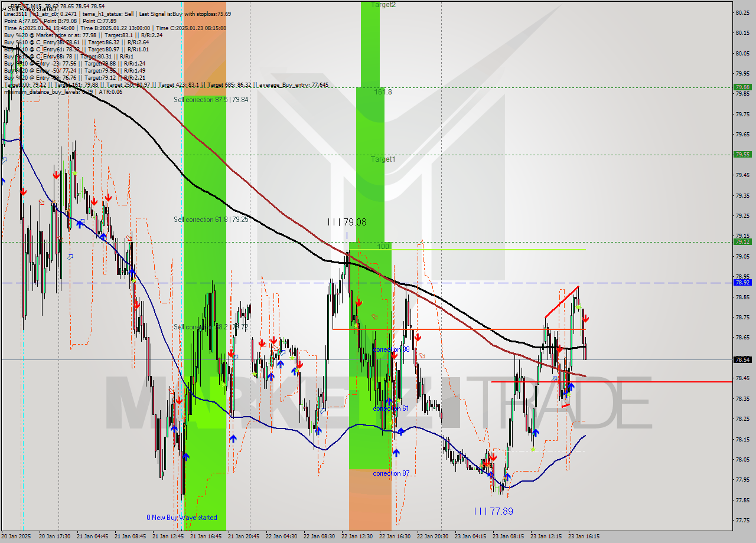Image resolution: width=756 pixels, height=543 pixels.
Task: Select 'Sell correction 87.5 | 79.84' label
Action: [211, 100]
